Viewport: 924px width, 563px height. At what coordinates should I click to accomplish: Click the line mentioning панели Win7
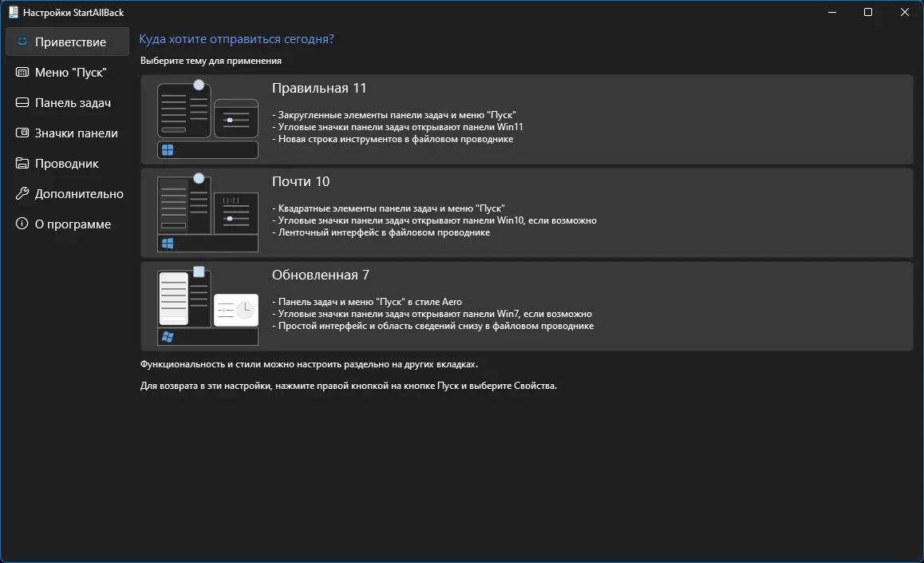(x=432, y=314)
